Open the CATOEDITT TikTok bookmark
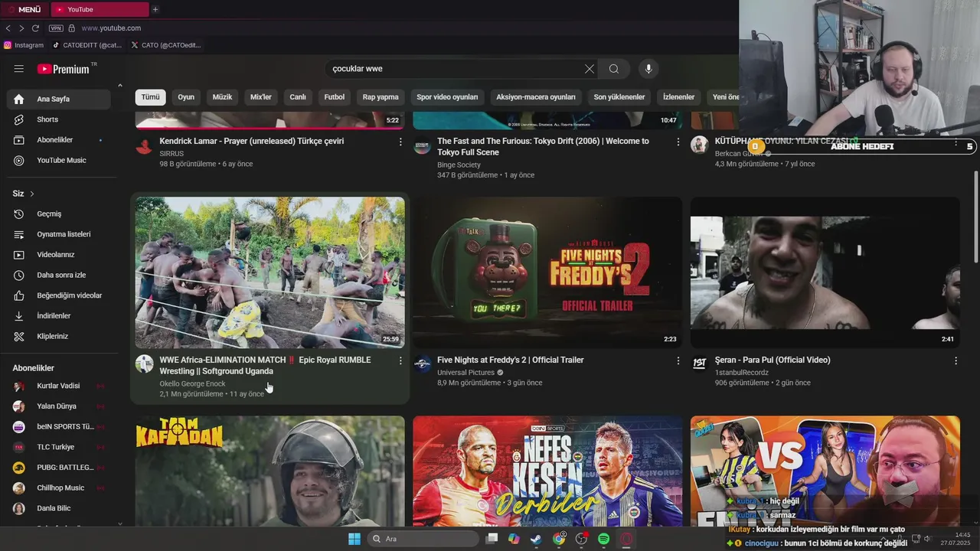Screen dimensions: 980x551 pos(87,45)
